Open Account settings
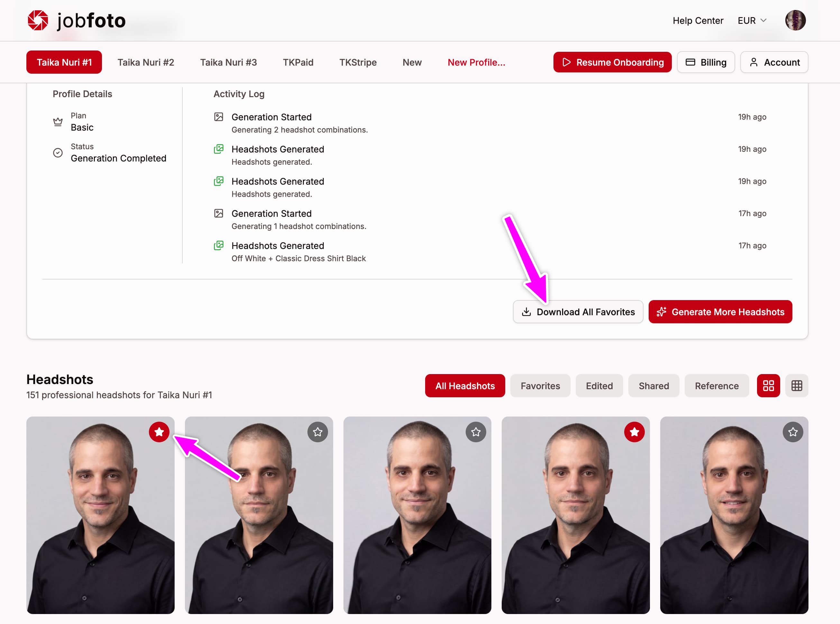Image resolution: width=840 pixels, height=624 pixels. pos(774,62)
